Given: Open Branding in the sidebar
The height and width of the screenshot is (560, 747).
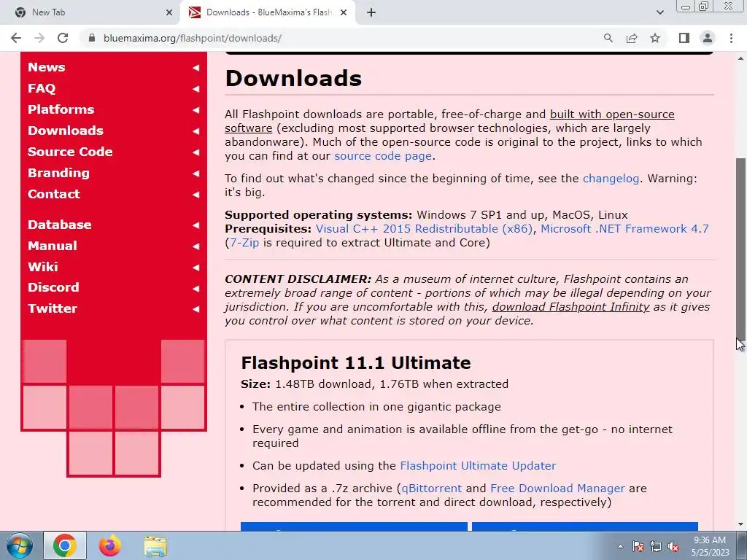Looking at the screenshot, I should pos(58,173).
